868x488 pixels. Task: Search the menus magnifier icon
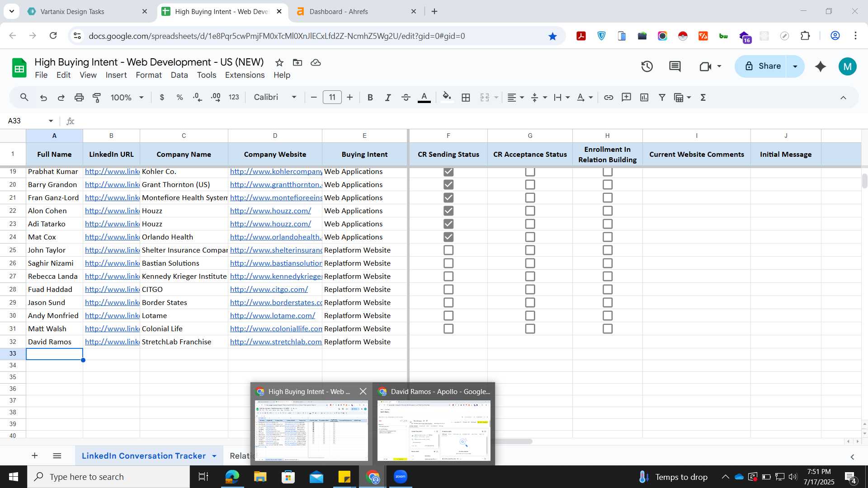click(x=24, y=97)
